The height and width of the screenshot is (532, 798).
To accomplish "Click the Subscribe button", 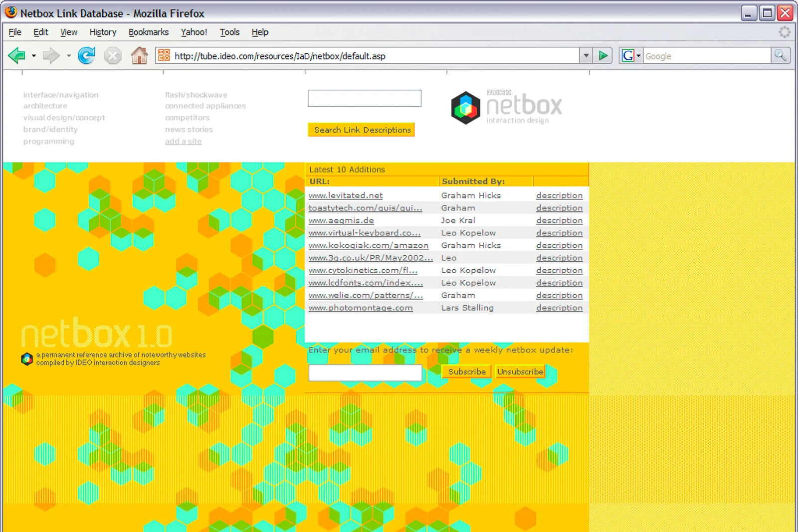I will [466, 371].
